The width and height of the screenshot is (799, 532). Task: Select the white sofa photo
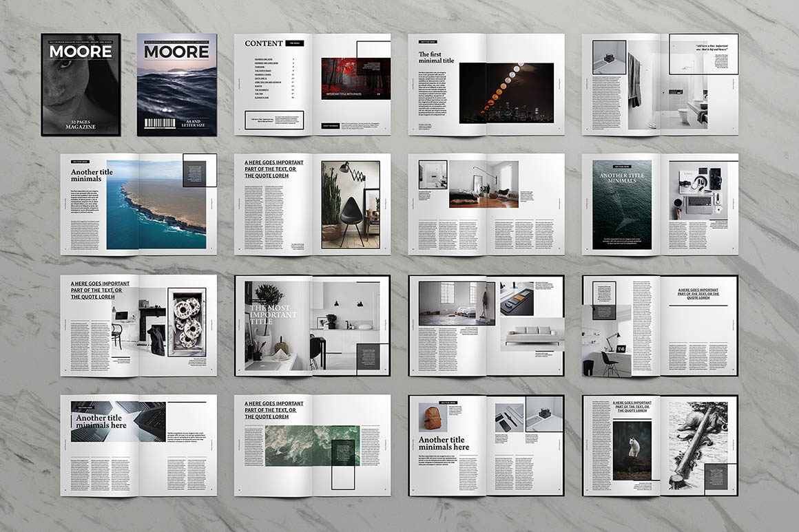(x=530, y=334)
